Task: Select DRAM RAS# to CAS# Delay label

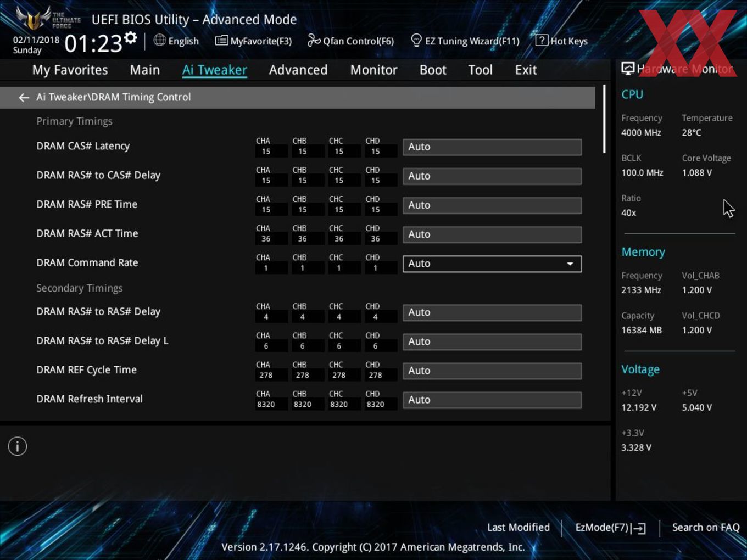Action: 98,175
